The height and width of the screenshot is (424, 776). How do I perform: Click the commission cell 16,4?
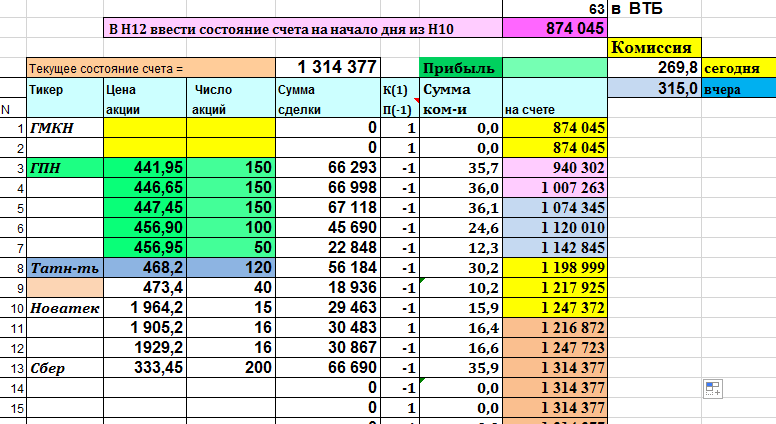pyautogui.click(x=461, y=328)
